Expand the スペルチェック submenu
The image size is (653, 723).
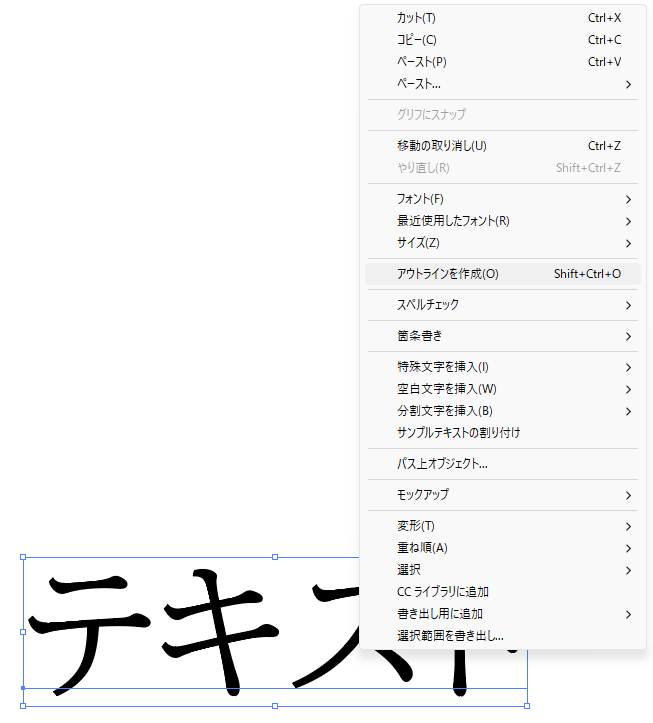(428, 305)
